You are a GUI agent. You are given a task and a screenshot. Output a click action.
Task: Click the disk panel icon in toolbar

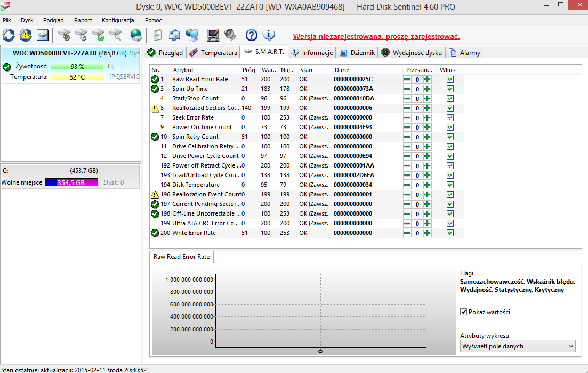coord(43,35)
